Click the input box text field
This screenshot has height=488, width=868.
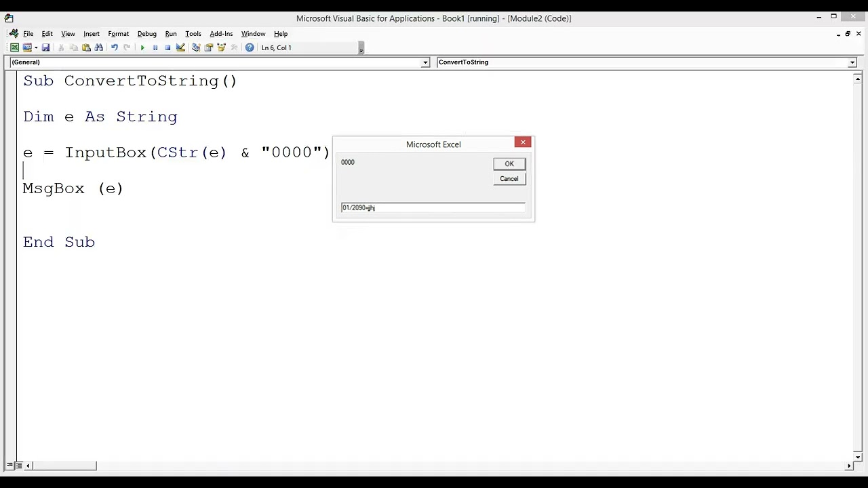(433, 207)
